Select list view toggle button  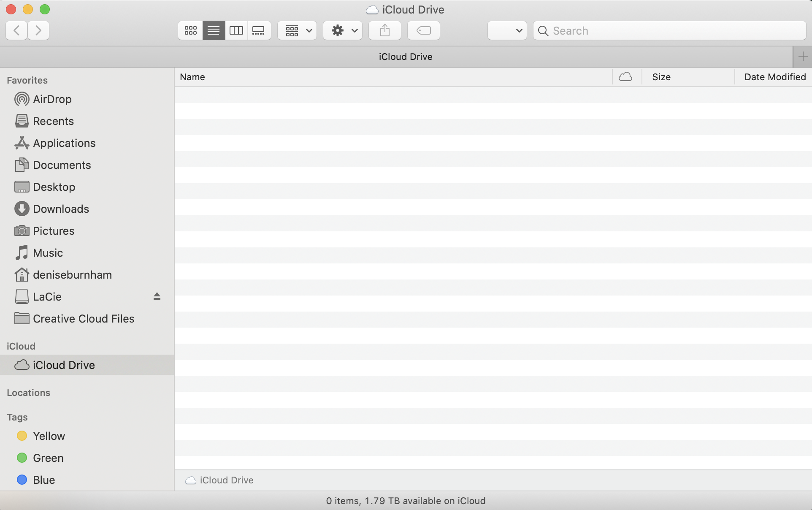[214, 30]
